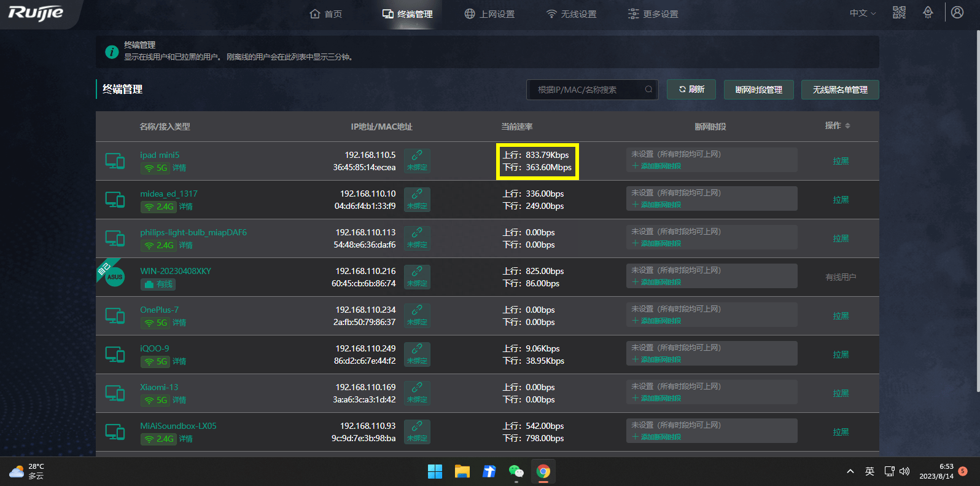Open the weather widget showing 28°C
This screenshot has height=486, width=980.
27,471
